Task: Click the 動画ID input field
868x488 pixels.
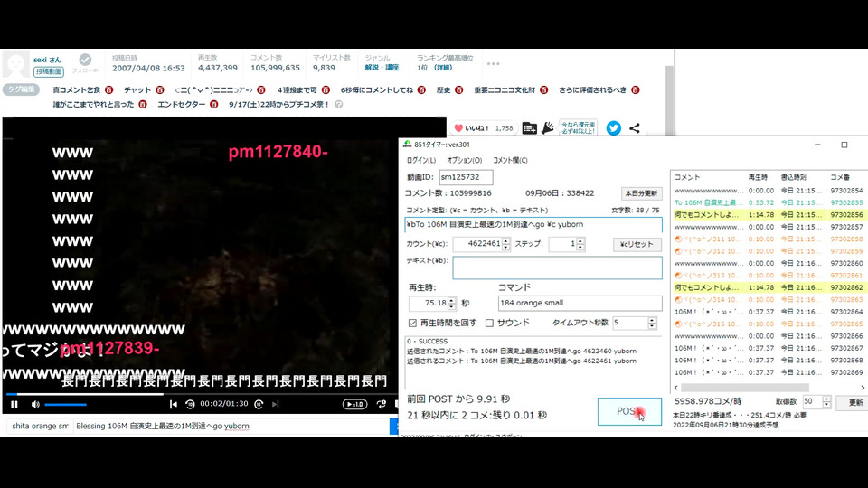Action: (x=466, y=177)
